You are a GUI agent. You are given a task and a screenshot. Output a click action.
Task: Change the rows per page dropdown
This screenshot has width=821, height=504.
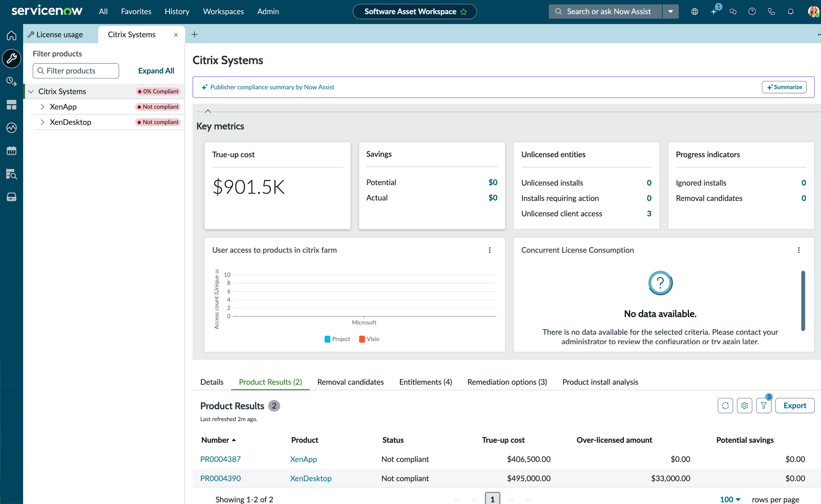(730, 499)
